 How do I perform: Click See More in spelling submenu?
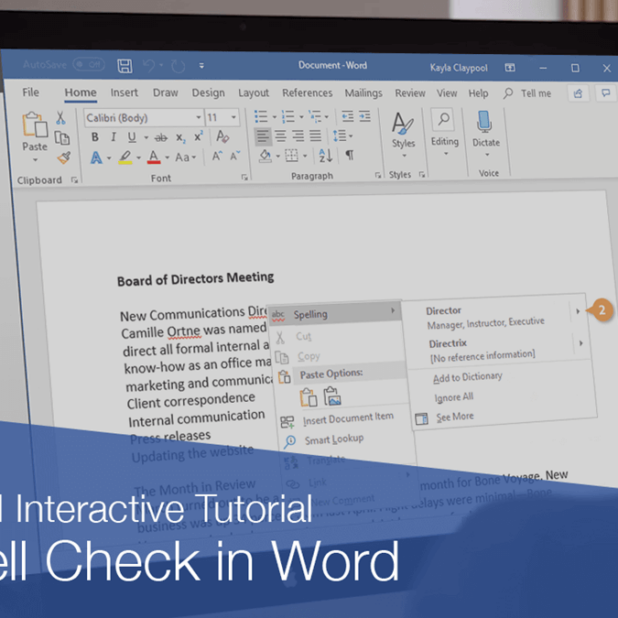pos(455,417)
